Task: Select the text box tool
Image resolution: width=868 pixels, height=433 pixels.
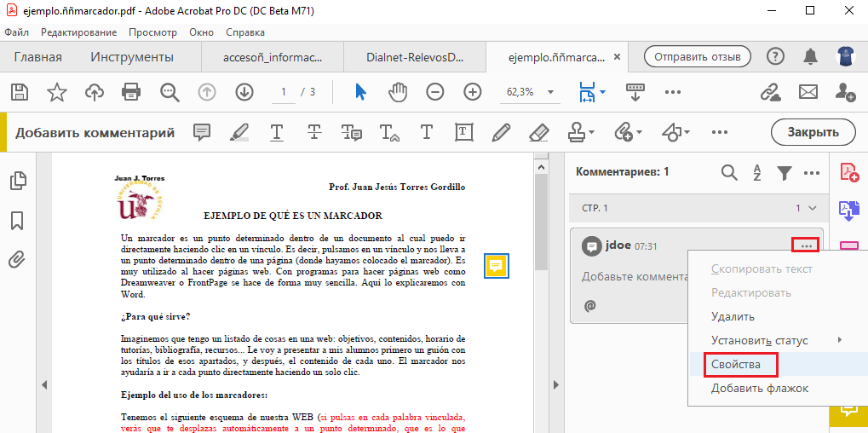Action: (463, 132)
